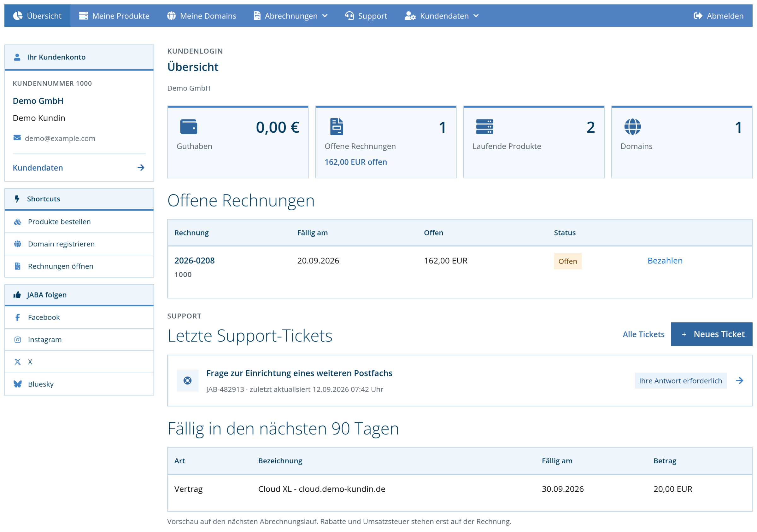Click the document icon next to Rechnungen öffnen
The image size is (757, 532).
18,266
